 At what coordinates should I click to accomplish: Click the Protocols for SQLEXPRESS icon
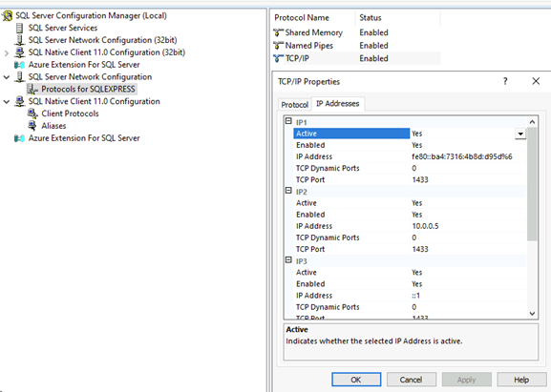pyautogui.click(x=32, y=89)
